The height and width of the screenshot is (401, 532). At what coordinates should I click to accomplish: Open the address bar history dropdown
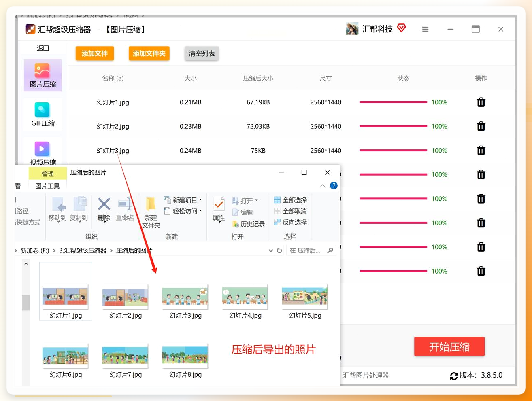coord(270,251)
